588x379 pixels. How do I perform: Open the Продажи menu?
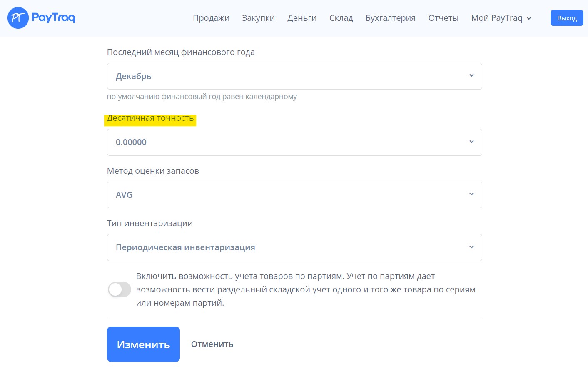point(211,18)
